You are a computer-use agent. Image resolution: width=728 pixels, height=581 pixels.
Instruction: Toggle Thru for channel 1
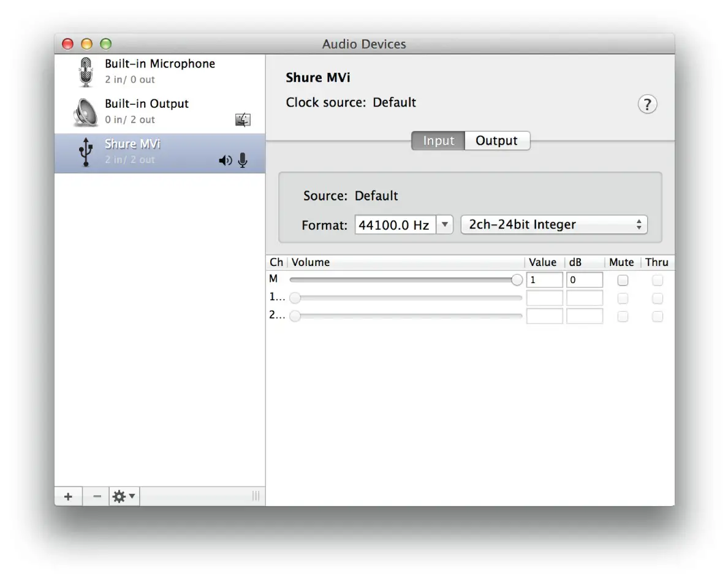pos(658,298)
